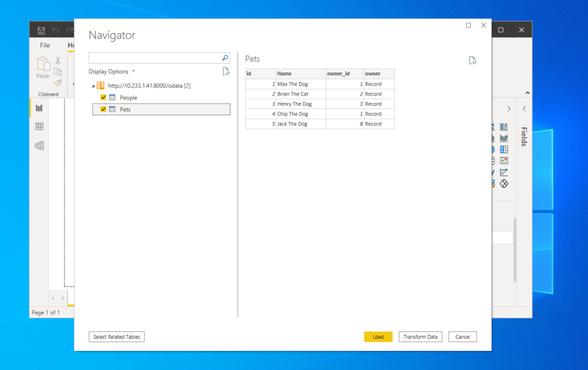Viewport: 588px width, 370px height.
Task: Click the Cut scissors icon in ribbon
Action: click(x=58, y=60)
